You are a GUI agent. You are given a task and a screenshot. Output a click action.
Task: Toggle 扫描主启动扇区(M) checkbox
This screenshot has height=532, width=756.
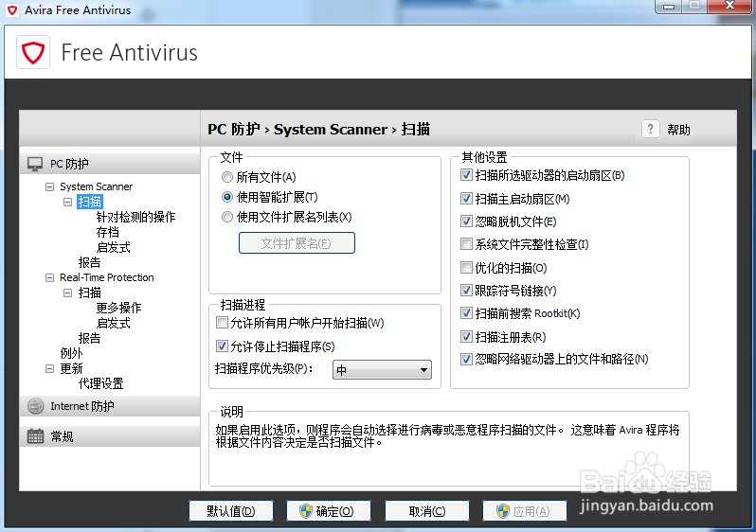tap(466, 198)
